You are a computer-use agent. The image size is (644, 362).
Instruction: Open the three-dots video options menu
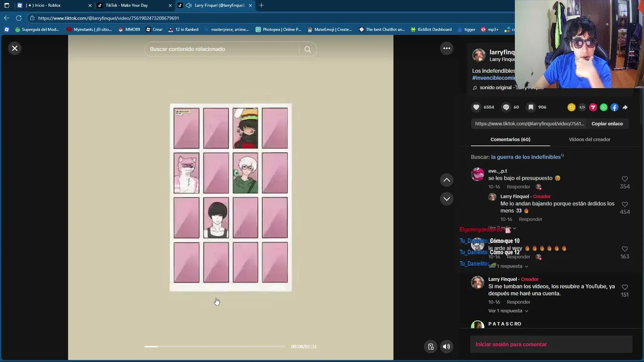click(446, 48)
